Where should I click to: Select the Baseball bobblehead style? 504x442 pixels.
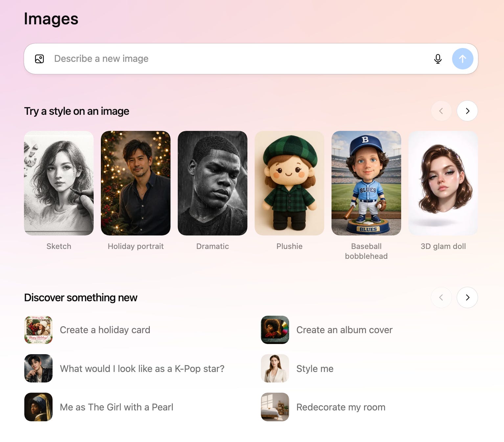coord(366,183)
